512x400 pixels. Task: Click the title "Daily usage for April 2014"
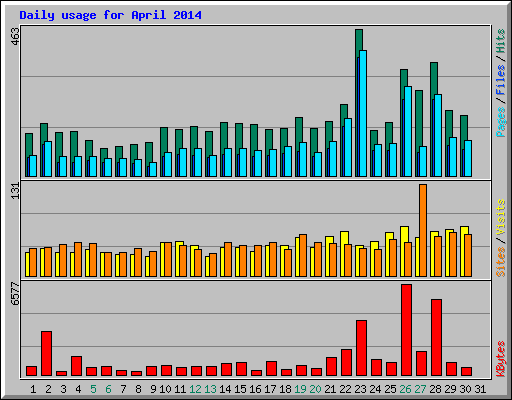(110, 15)
